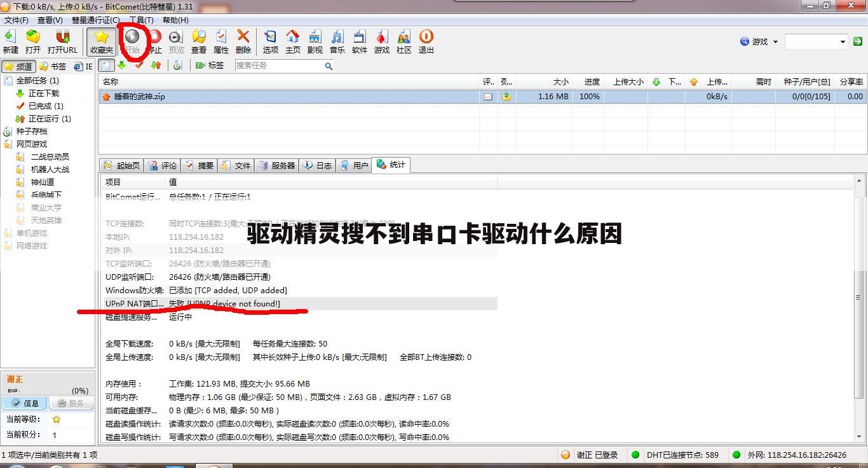This screenshot has height=468, width=868.
Task: Delete the task with the 删除 icon
Action: coord(243,42)
